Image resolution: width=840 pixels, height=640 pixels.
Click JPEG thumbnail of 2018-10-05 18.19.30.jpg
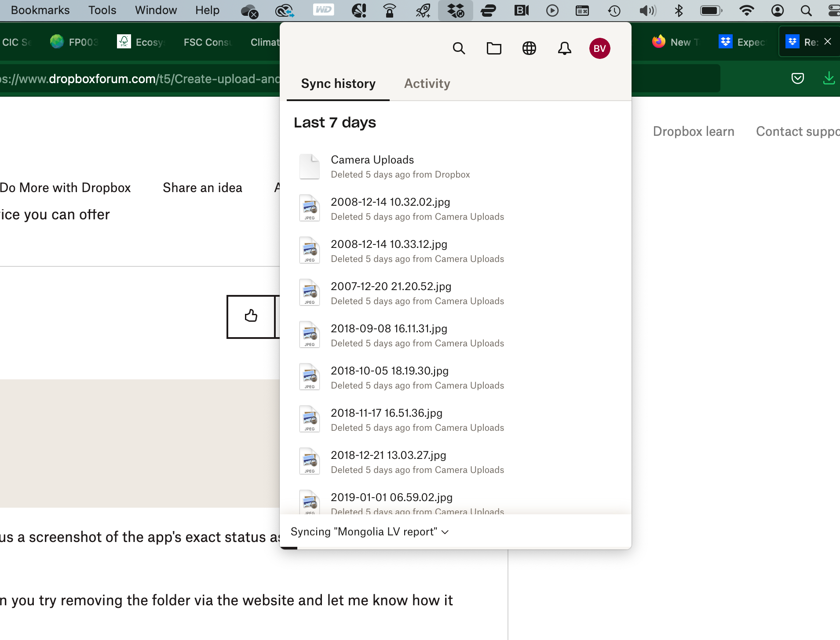[x=310, y=377]
